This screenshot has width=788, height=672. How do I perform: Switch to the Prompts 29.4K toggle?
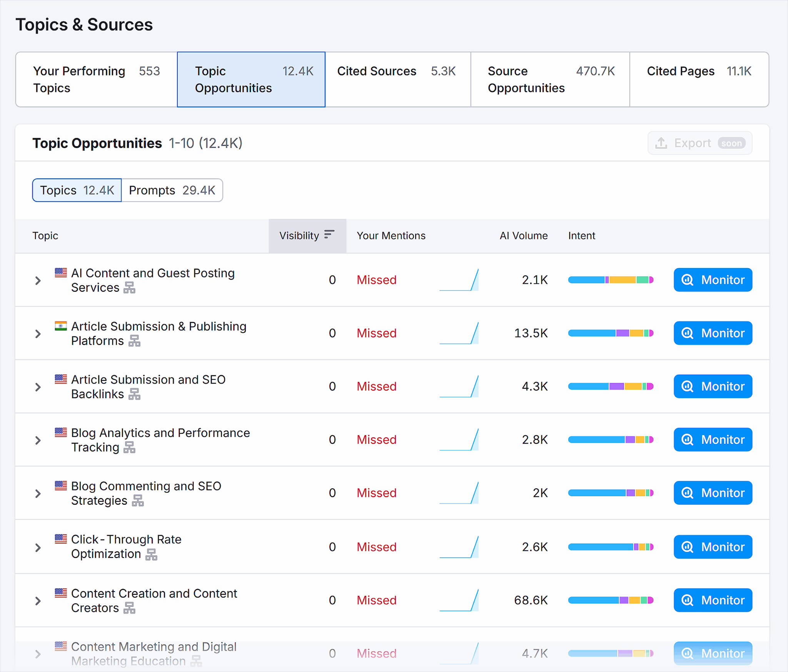coord(172,190)
